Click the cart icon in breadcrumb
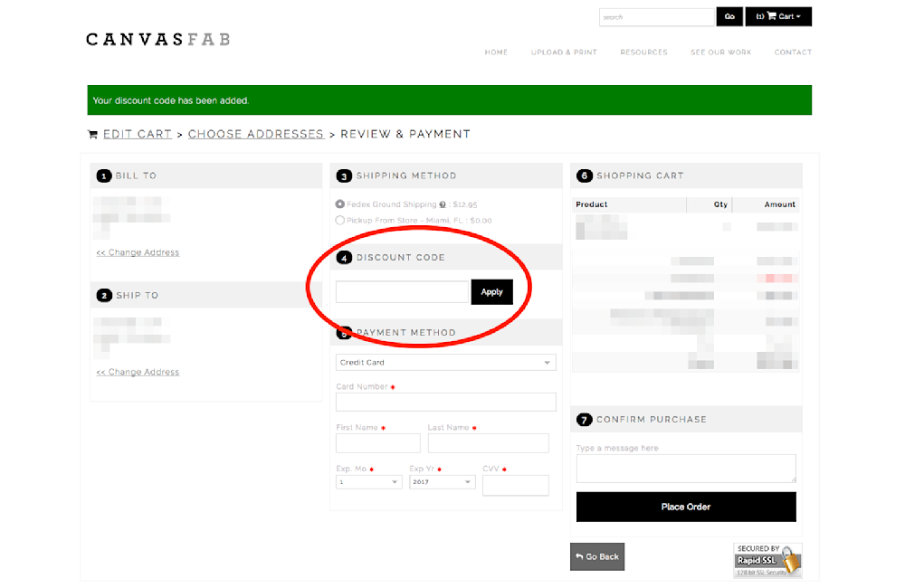The height and width of the screenshot is (588, 905). coord(92,135)
